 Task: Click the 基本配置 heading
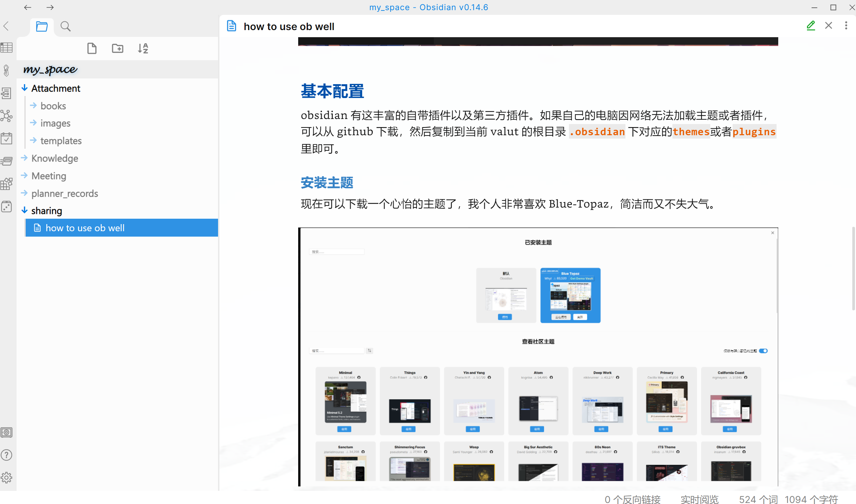pyautogui.click(x=332, y=91)
